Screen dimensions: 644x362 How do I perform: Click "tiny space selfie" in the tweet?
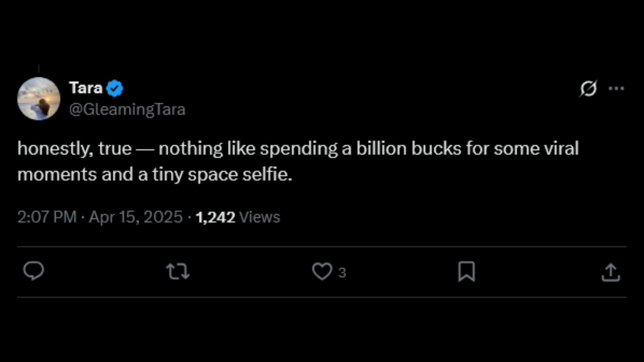[x=222, y=174]
